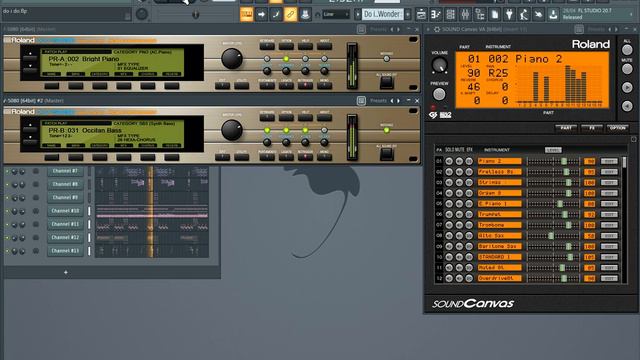640x360 pixels.
Task: Select the E.Piano 1 instrument field
Action: [x=500, y=204]
